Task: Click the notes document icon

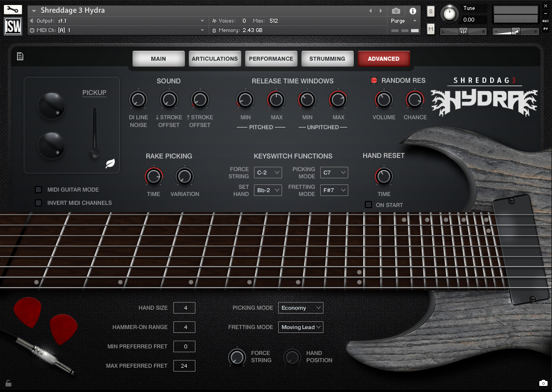Action: pos(20,56)
